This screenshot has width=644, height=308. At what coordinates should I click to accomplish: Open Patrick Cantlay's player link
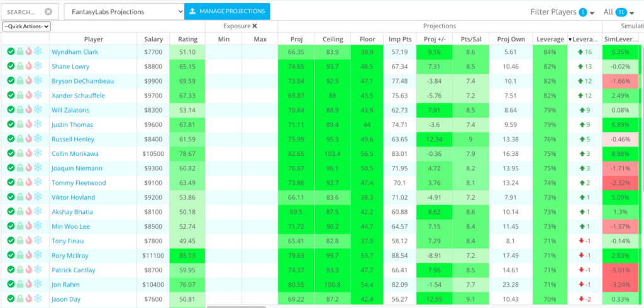[x=74, y=270]
